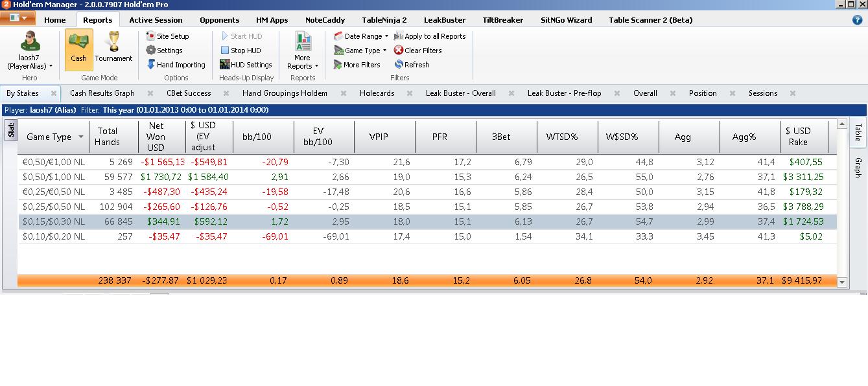Expand the Date Range dropdown
The width and height of the screenshot is (868, 386).
point(386,36)
